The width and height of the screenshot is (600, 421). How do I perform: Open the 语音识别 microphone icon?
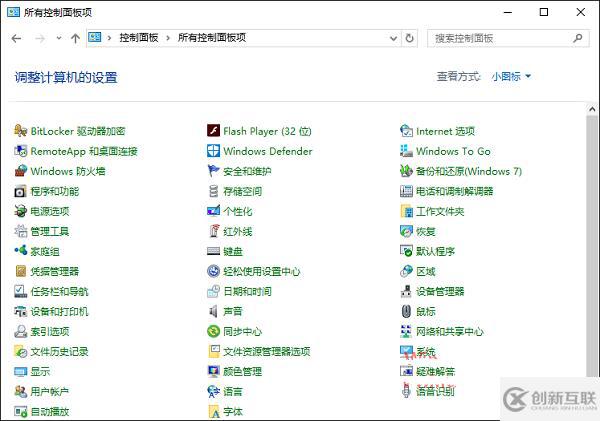(406, 390)
